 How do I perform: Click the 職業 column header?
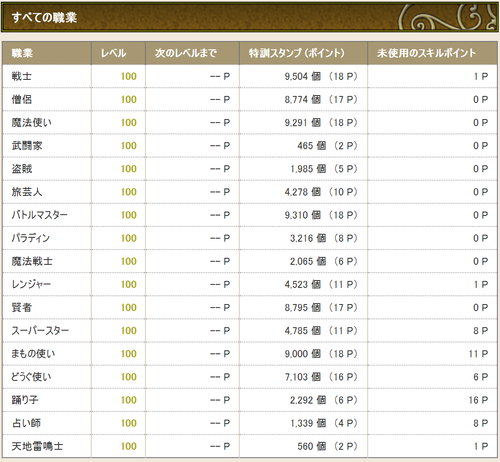pos(22,53)
